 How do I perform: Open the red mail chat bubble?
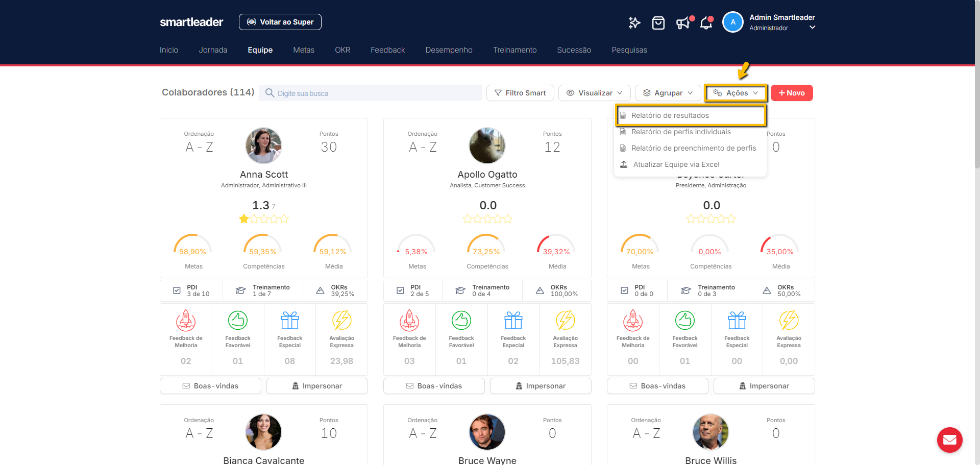(x=950, y=439)
